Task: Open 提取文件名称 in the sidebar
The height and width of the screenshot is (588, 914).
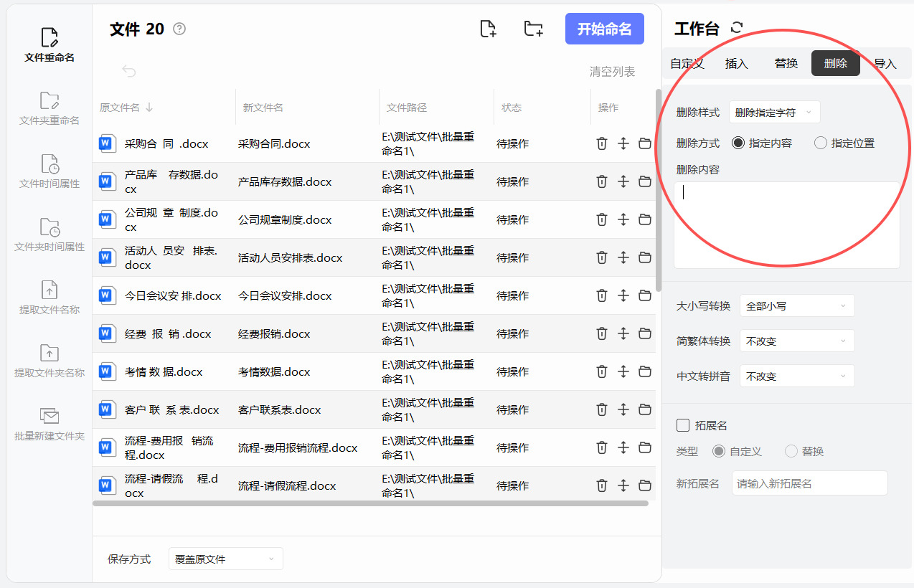Action: click(x=50, y=298)
